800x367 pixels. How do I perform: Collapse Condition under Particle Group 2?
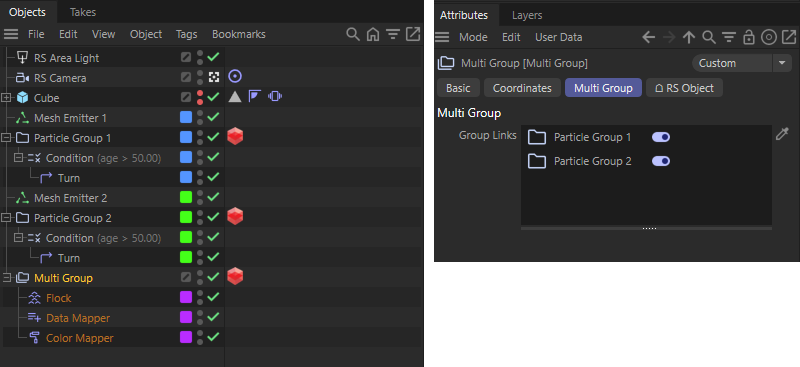point(18,238)
